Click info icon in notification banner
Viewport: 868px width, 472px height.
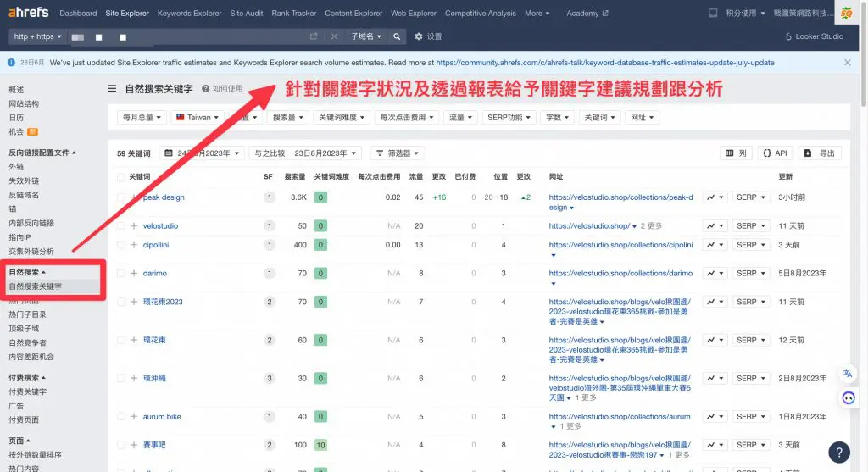[x=11, y=63]
